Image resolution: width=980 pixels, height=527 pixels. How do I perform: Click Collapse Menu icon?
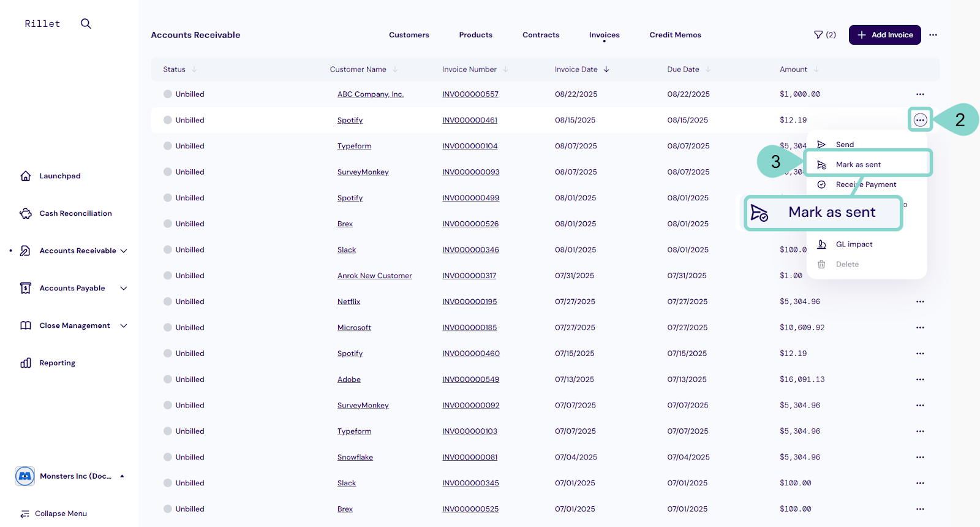point(25,514)
